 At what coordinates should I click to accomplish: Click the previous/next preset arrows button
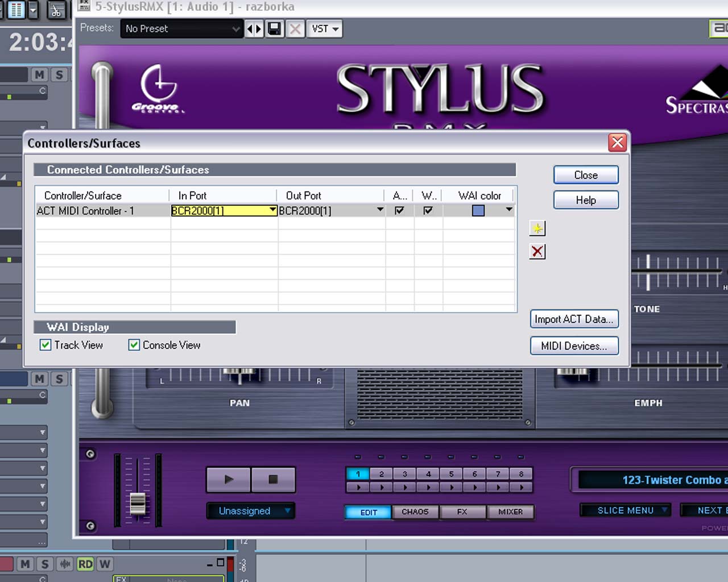[254, 28]
